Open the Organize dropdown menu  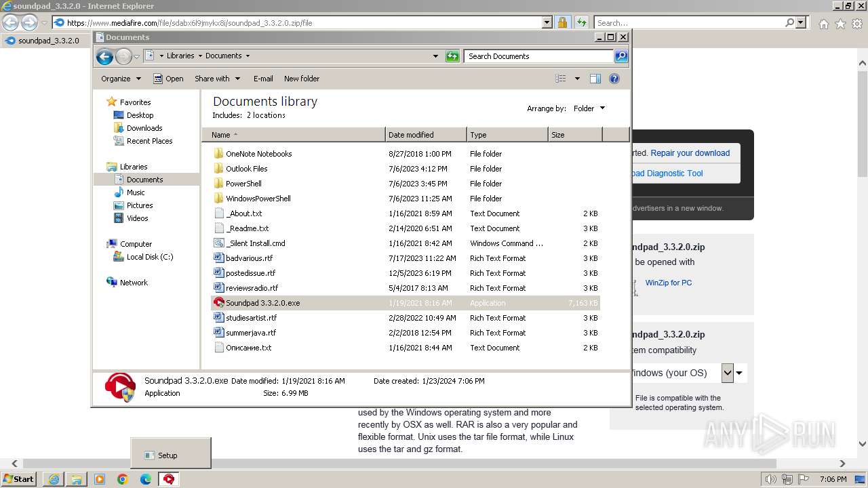tap(121, 79)
